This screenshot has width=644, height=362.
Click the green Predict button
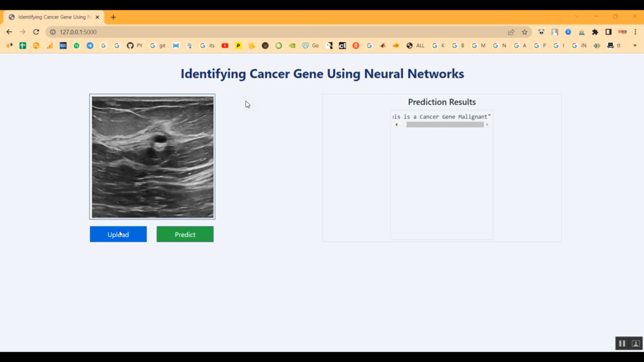coord(185,234)
